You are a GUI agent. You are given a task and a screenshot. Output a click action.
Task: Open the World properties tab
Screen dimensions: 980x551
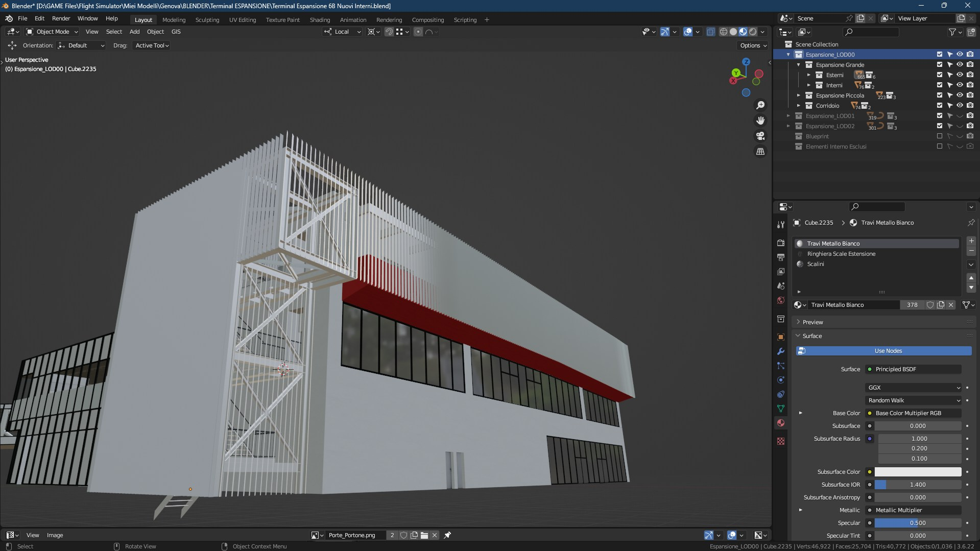tap(780, 300)
